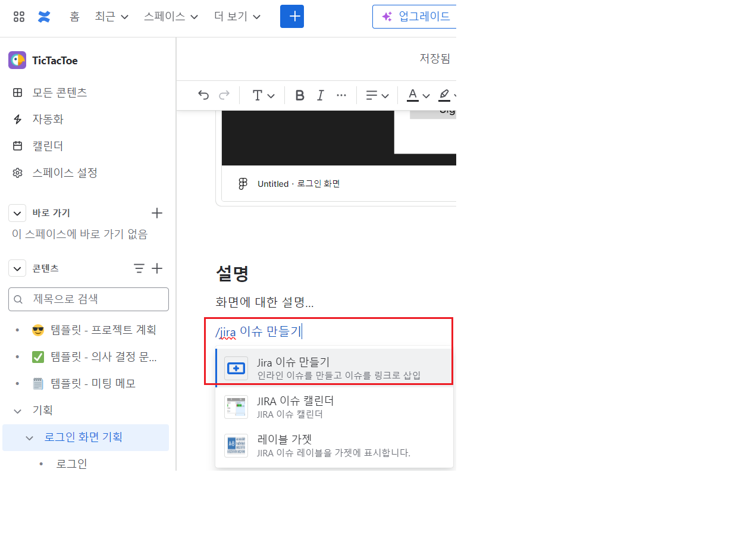This screenshot has height=551, width=756.
Task: Collapse the 바로 가기 section
Action: (x=17, y=213)
